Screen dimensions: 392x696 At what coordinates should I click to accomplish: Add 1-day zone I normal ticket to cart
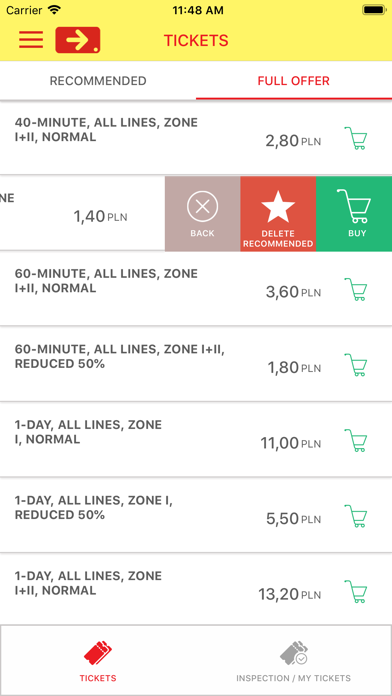coord(356,440)
